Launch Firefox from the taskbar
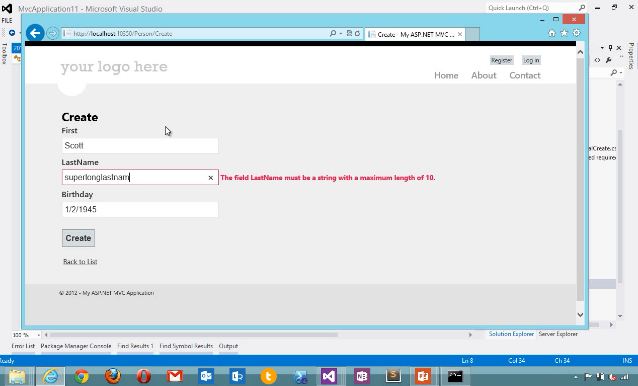The width and height of the screenshot is (638, 386). click(x=113, y=377)
